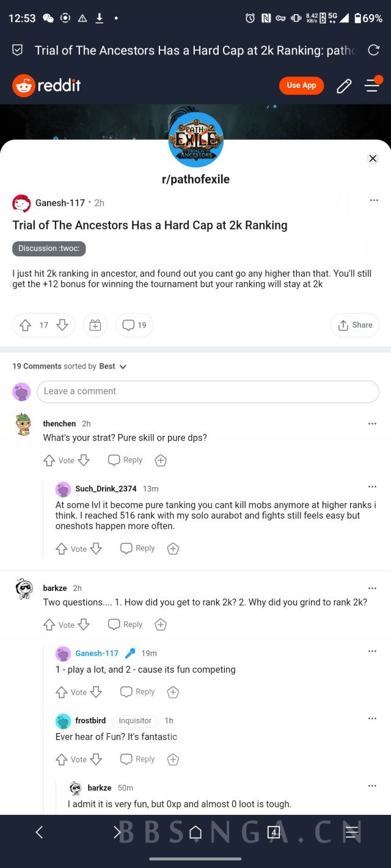
Task: Reload page with the refresh icon
Action: point(373,50)
